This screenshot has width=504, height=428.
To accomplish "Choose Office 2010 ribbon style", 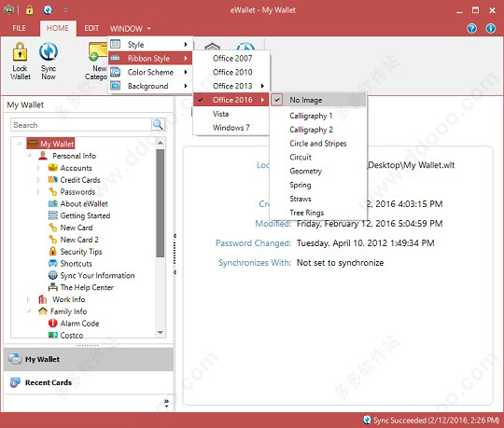I will point(232,72).
